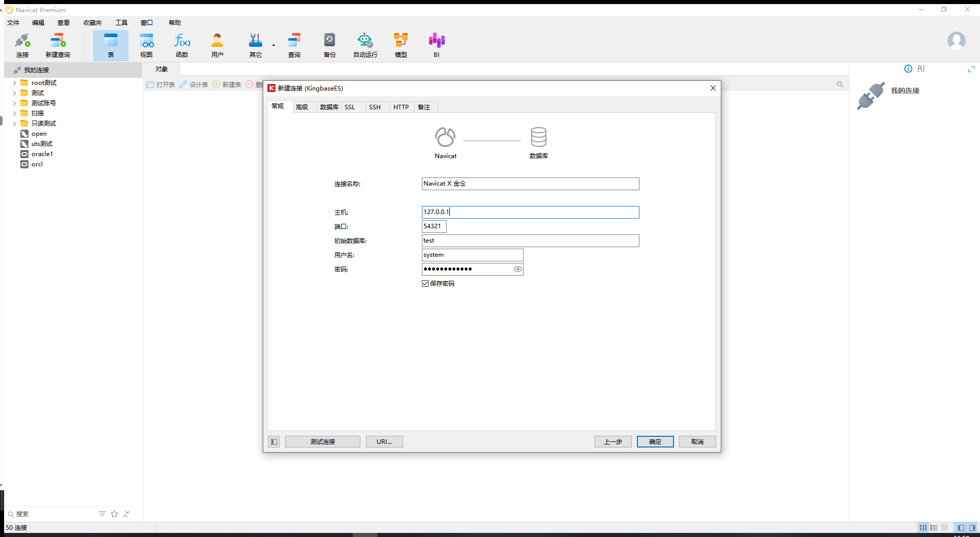The image size is (980, 537).
Task: Click the filter icon beside sidebar search
Action: tap(102, 514)
